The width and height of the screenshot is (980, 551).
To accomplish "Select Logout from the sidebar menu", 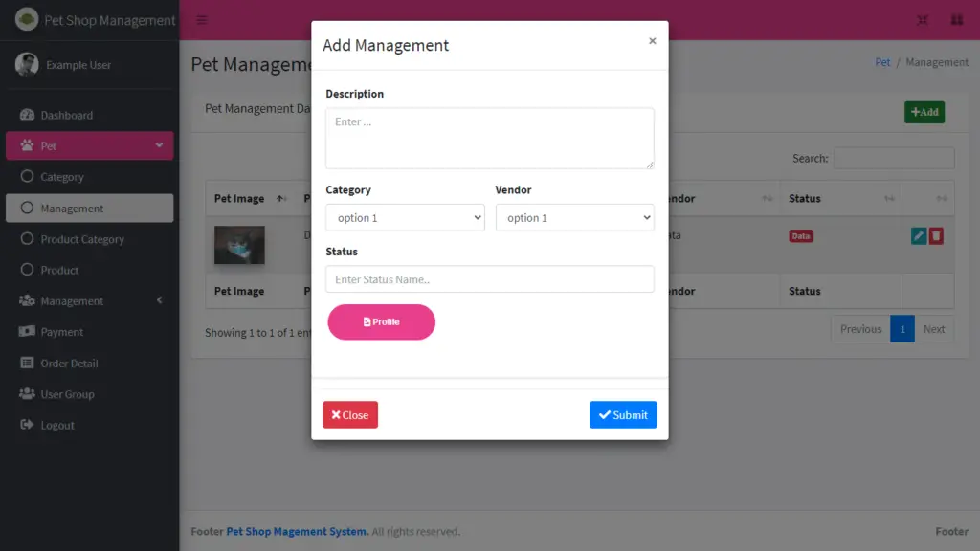I will (x=57, y=425).
